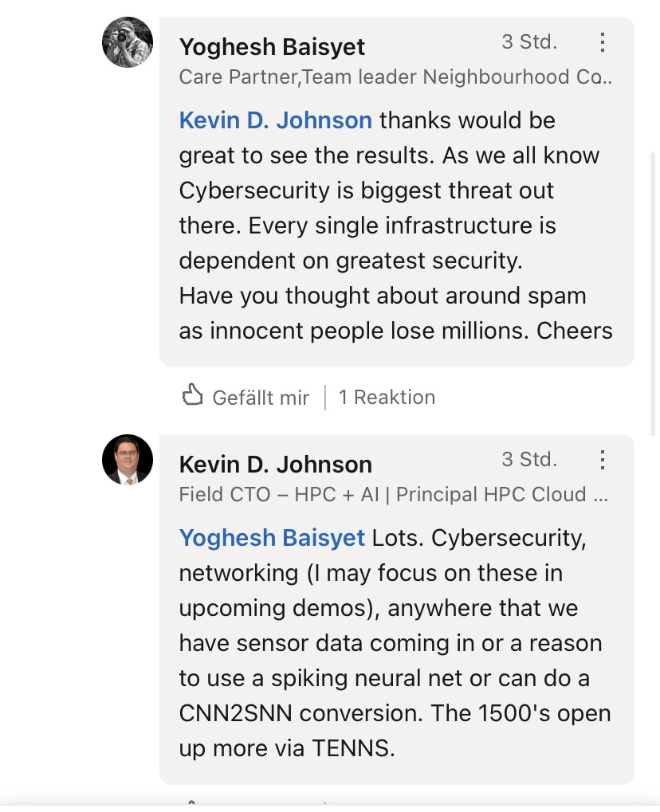660x812 pixels.
Task: Click the cut-off thumbs-up icon below Kevin's reply
Action: tap(191, 803)
